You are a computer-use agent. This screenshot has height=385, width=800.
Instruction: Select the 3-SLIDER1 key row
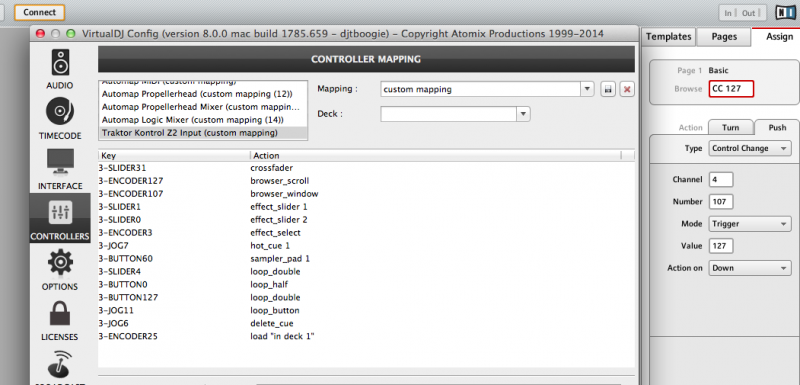119,207
